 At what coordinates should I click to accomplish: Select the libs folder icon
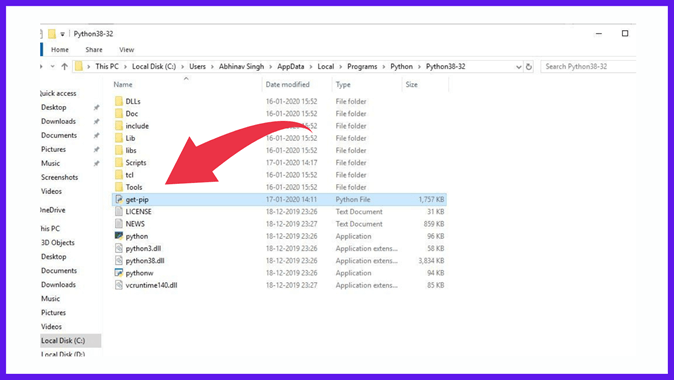click(x=119, y=150)
